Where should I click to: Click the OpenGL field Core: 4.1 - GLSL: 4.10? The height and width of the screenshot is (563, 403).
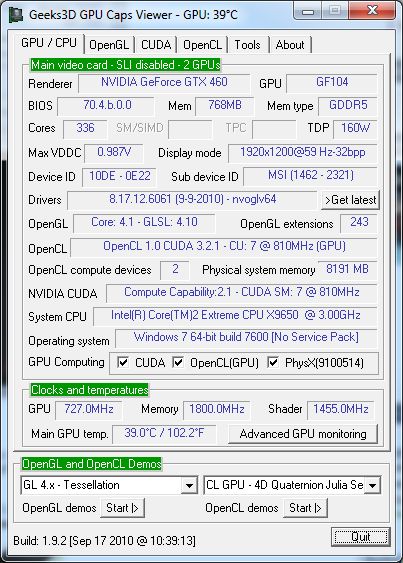tap(144, 223)
